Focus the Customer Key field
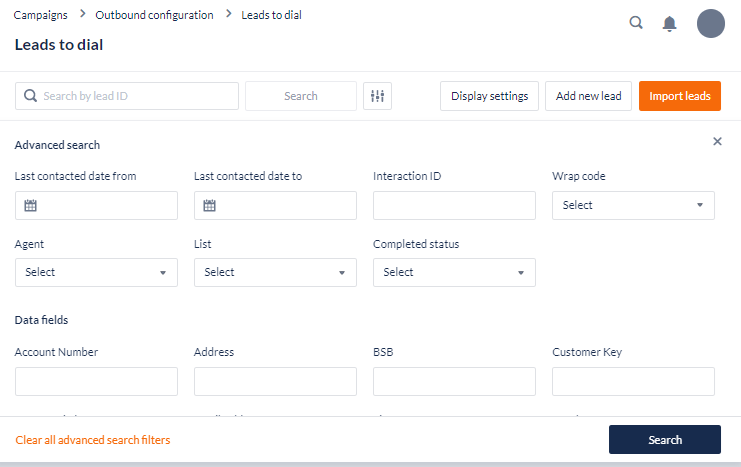The image size is (741, 467). [x=633, y=381]
